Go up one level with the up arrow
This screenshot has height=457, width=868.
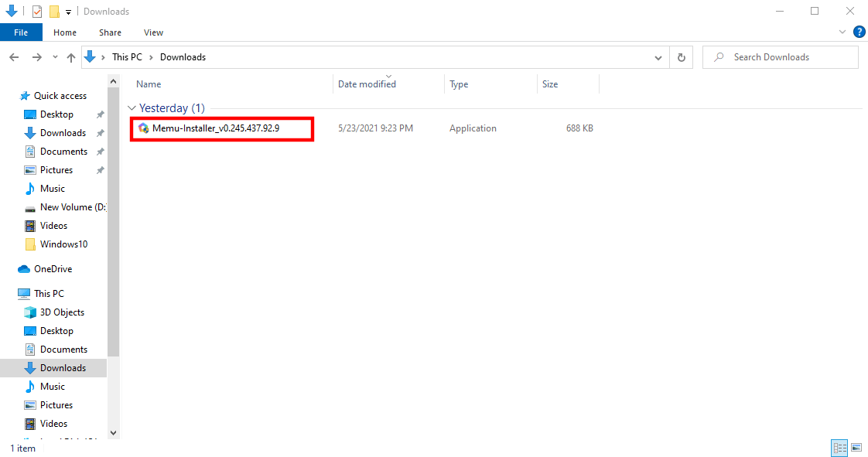click(x=71, y=57)
